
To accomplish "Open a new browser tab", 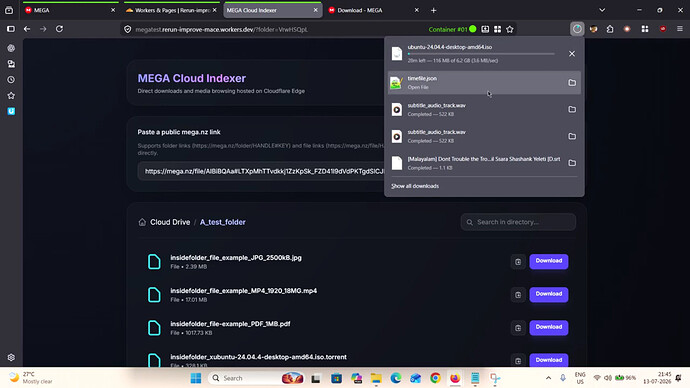I will 433,10.
